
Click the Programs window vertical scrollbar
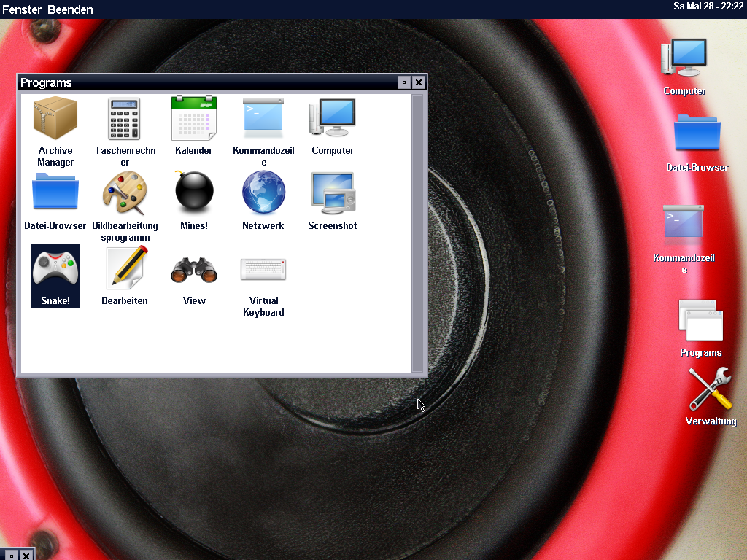pos(417,232)
